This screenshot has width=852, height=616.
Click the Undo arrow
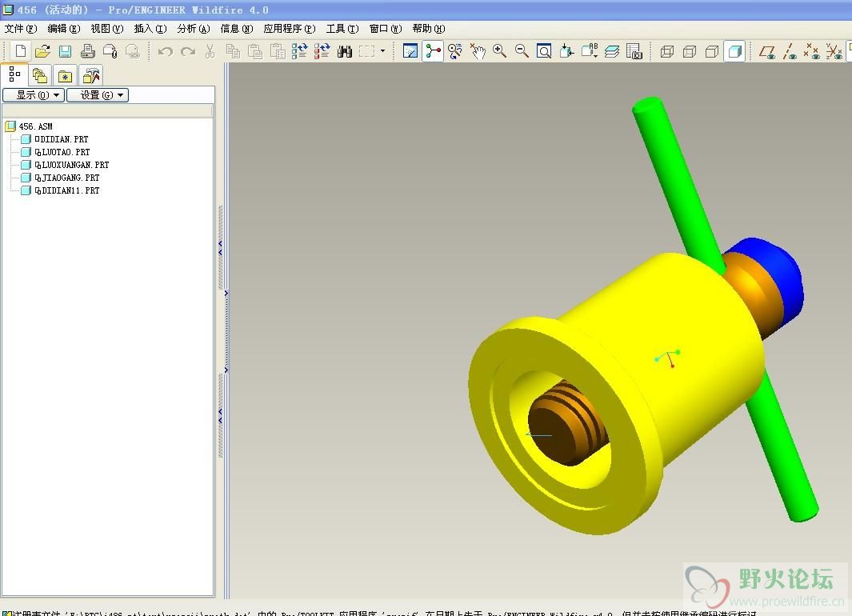(x=165, y=51)
